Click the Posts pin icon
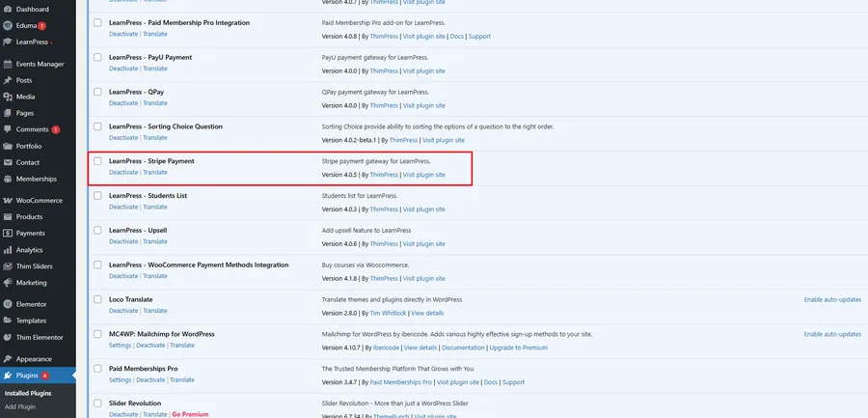 point(8,80)
